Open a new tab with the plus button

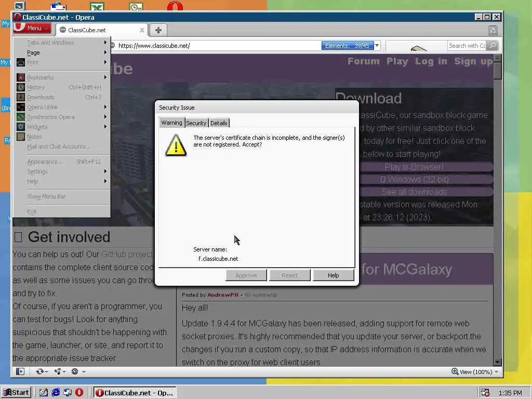[x=158, y=30]
